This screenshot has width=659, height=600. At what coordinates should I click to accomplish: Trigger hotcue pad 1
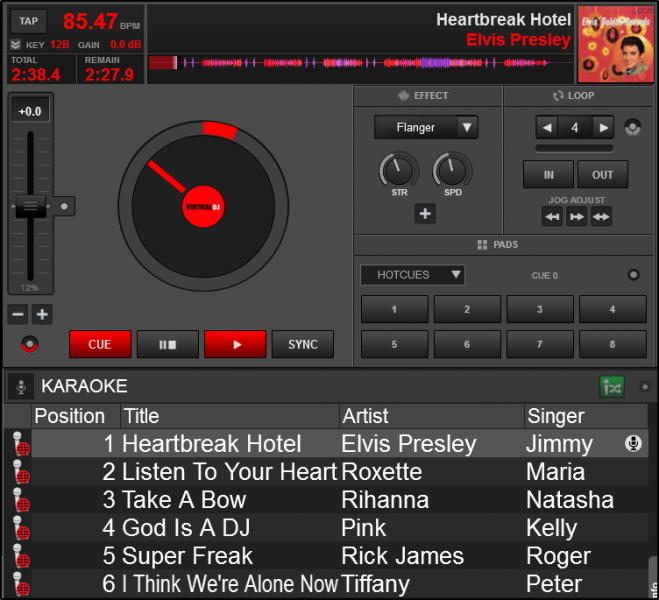[x=395, y=309]
